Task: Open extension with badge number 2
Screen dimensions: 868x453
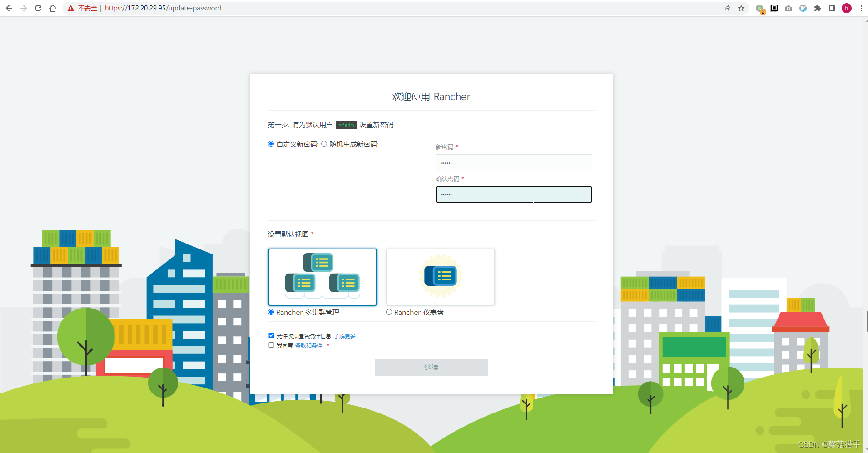Action: [x=760, y=9]
